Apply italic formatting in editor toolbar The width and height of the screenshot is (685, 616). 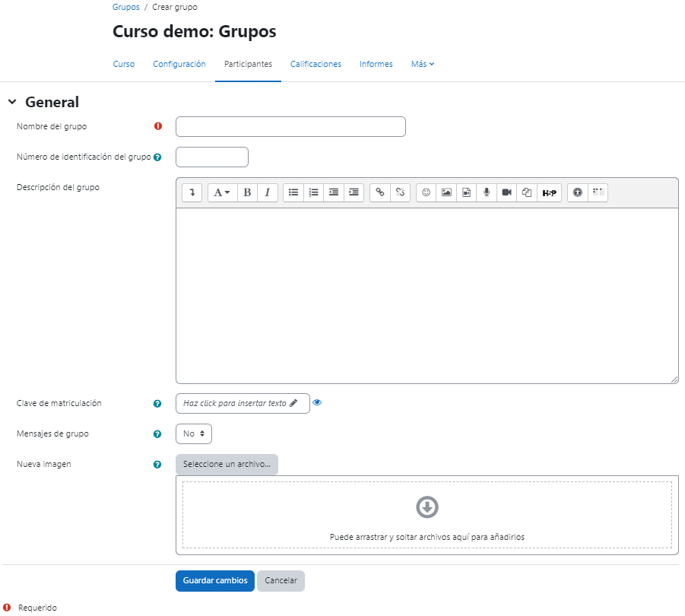[x=267, y=193]
